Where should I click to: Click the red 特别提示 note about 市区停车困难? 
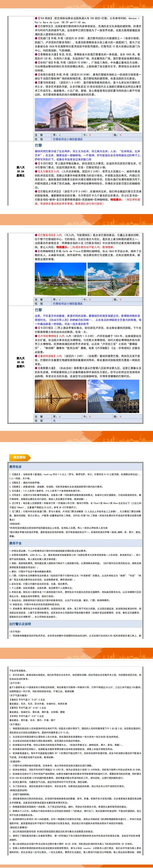[88, 201]
